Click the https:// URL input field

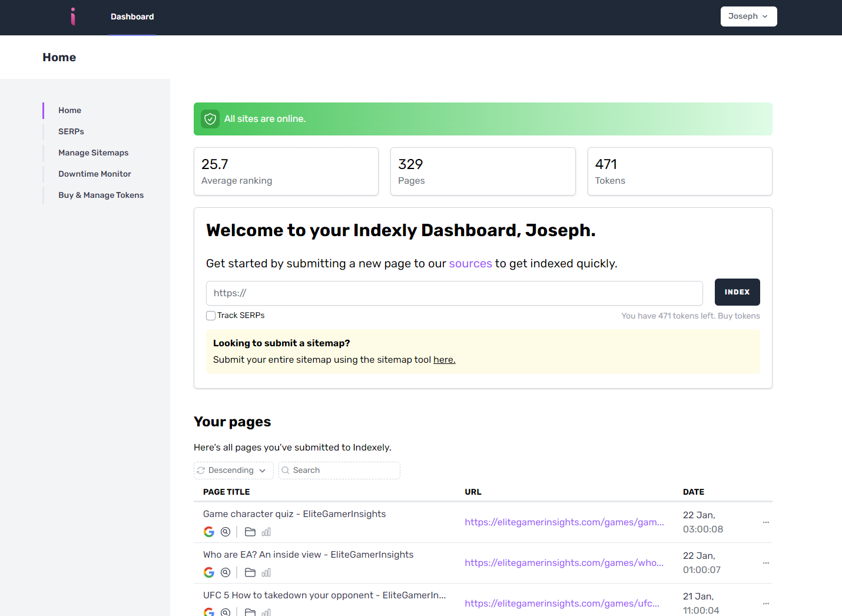pyautogui.click(x=455, y=293)
